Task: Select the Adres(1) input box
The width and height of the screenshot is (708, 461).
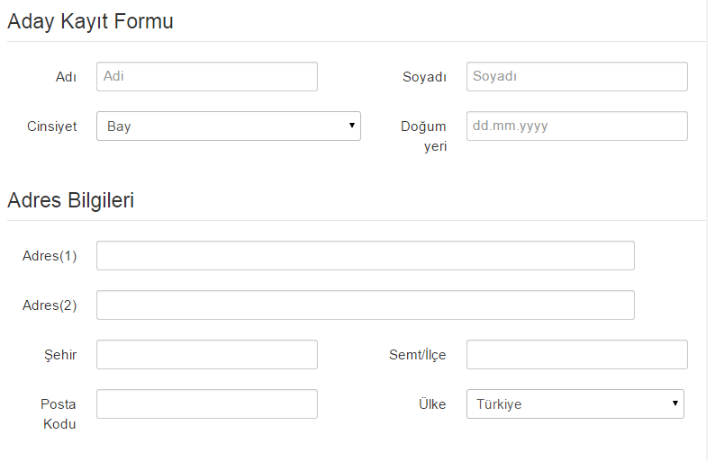Action: (x=365, y=256)
